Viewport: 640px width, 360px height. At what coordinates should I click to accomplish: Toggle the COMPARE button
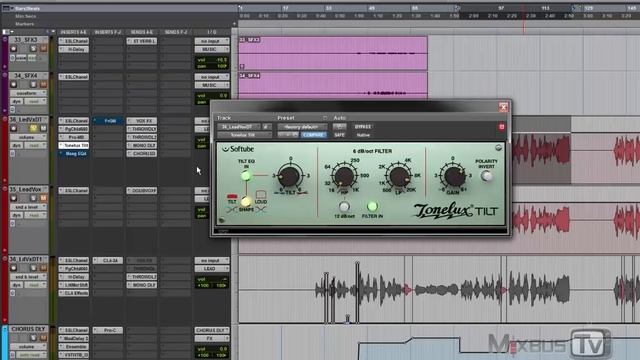(x=313, y=135)
